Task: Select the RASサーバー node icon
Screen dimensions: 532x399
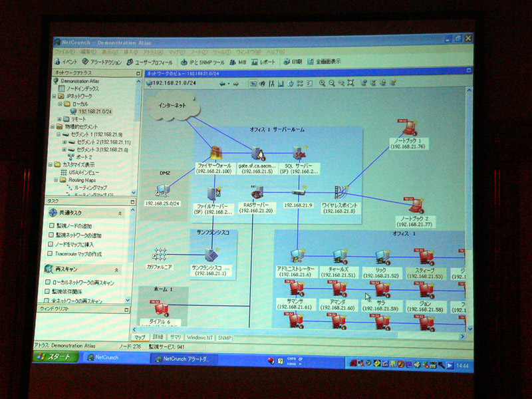Action: point(257,192)
